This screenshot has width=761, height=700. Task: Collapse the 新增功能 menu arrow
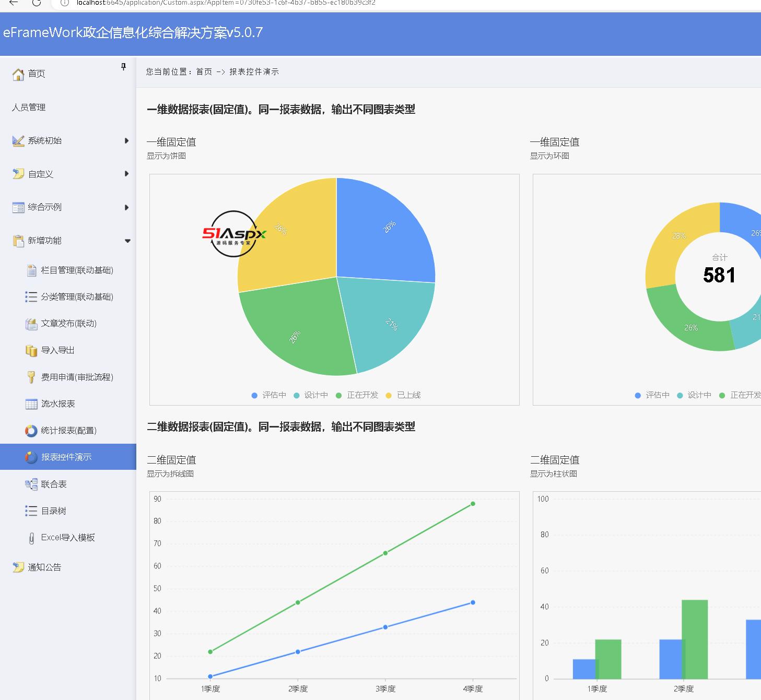tap(127, 241)
